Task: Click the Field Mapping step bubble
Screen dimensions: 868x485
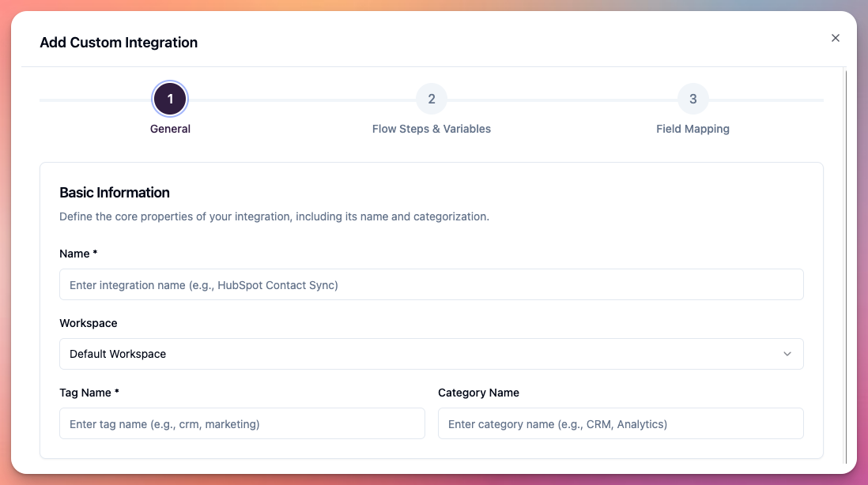Action: click(693, 98)
